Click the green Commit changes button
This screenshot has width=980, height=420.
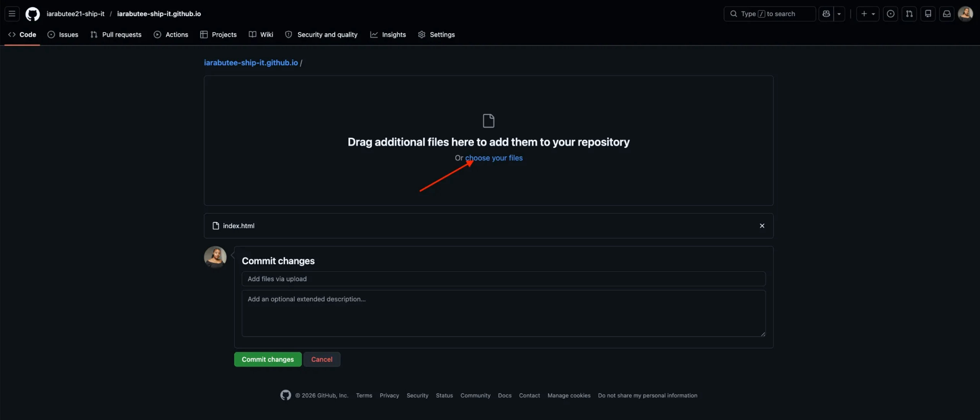pos(268,359)
